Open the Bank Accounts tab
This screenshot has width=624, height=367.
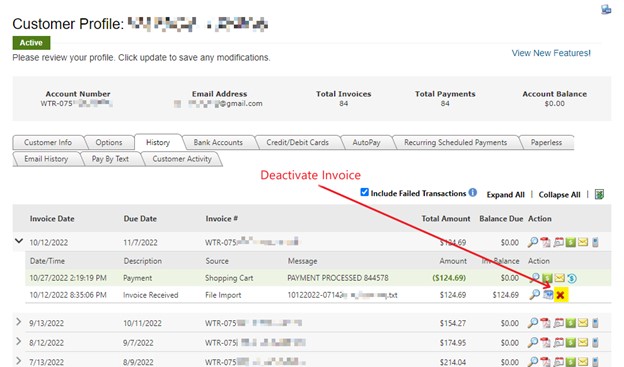218,143
